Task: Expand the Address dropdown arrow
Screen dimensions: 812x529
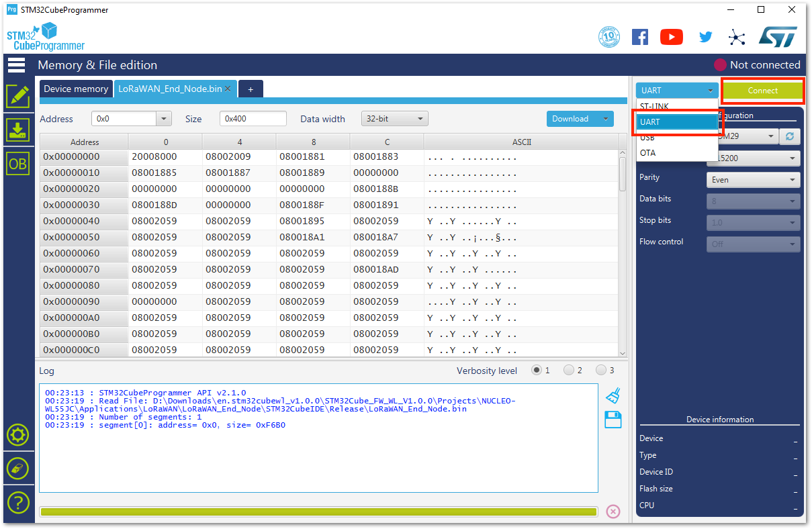Action: (x=164, y=119)
